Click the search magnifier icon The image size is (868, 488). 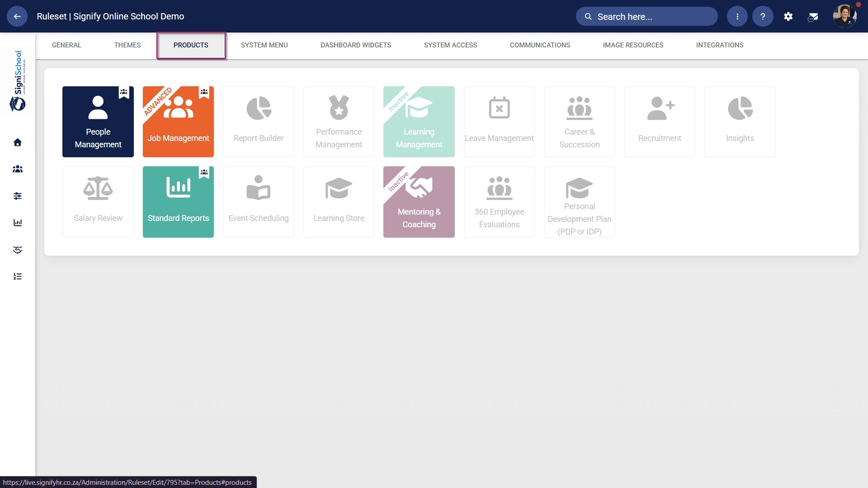point(588,17)
